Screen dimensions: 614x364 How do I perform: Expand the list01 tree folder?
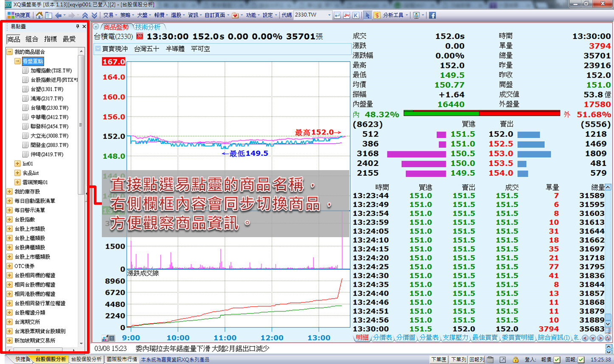point(17,163)
